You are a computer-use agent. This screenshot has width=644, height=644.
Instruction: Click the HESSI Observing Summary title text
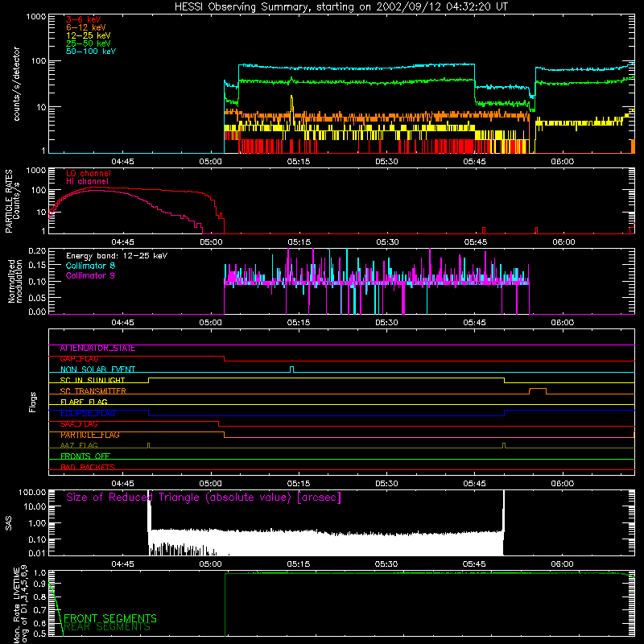341,7
